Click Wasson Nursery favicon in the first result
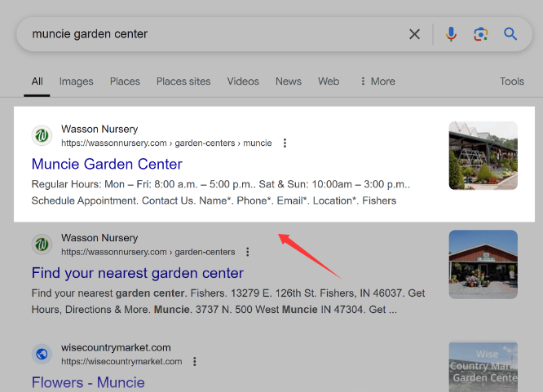 click(x=42, y=135)
